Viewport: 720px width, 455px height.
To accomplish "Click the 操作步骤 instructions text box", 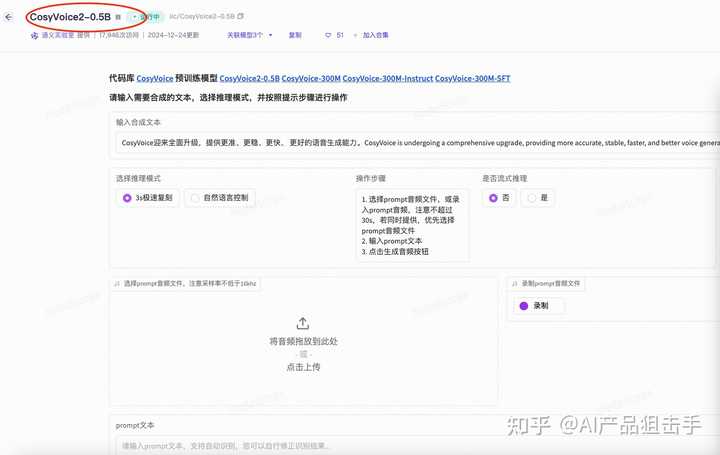I will 412,225.
